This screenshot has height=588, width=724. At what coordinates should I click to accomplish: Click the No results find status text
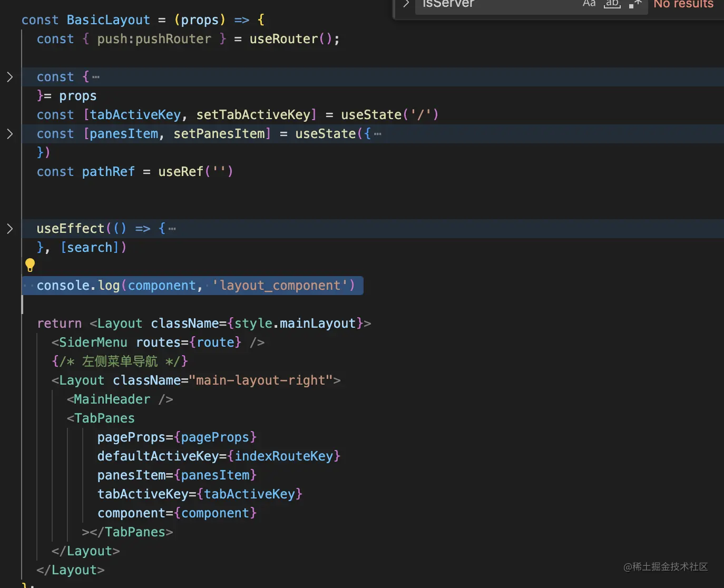(x=683, y=4)
